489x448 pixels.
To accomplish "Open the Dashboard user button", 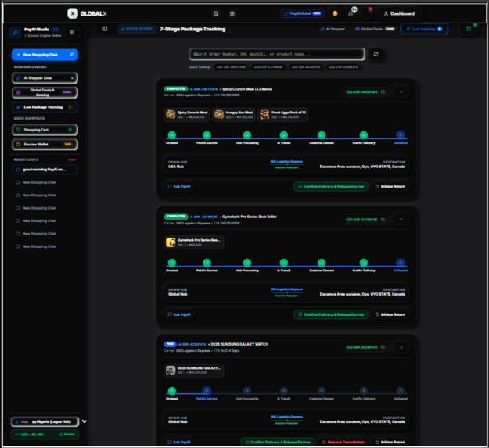I will 399,13.
